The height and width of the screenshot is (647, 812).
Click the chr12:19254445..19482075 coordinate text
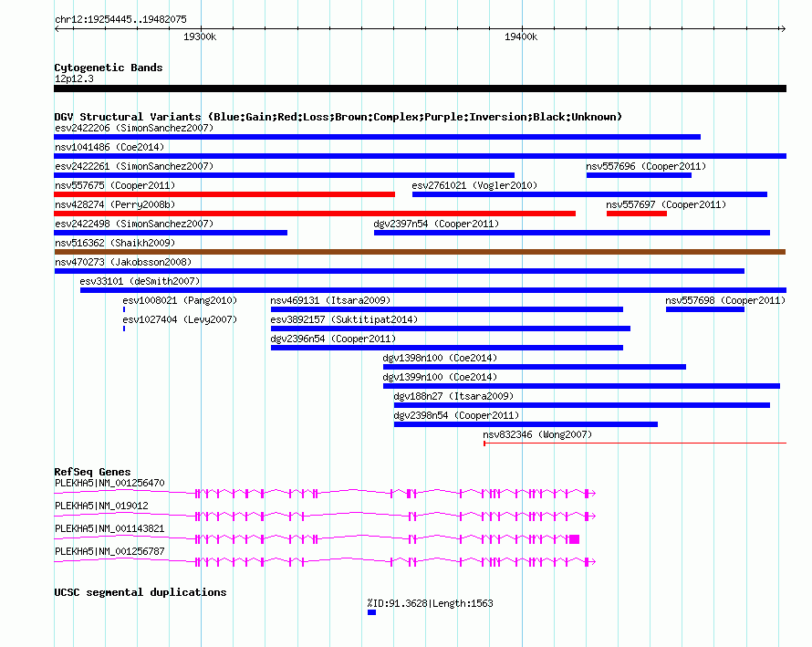tap(120, 19)
